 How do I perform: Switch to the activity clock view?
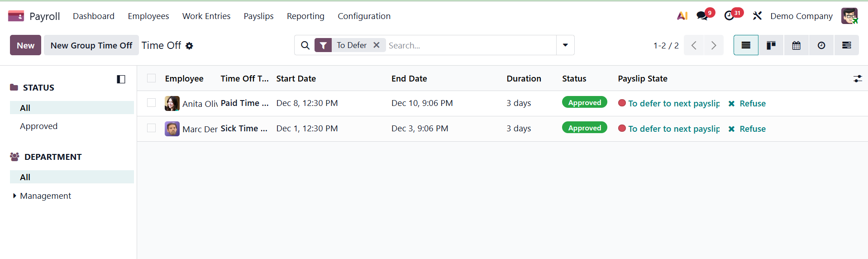tap(821, 45)
